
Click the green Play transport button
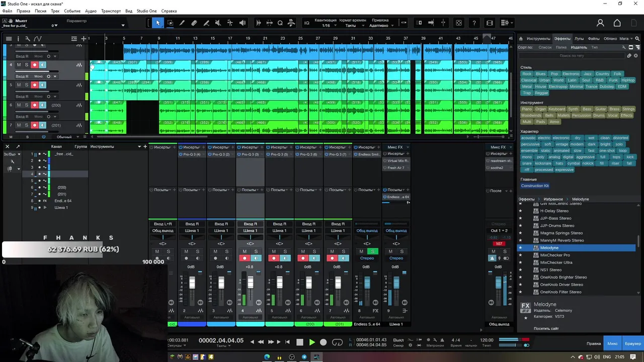point(312,342)
